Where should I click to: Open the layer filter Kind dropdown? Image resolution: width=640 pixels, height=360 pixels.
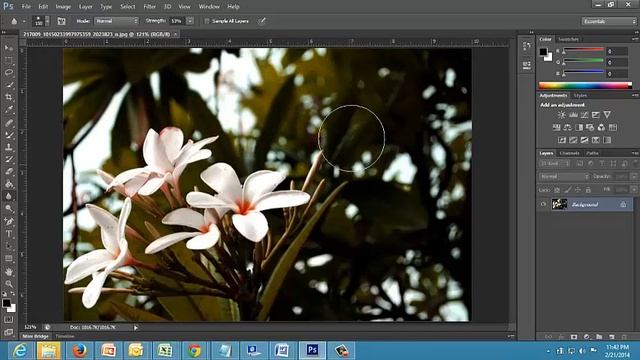click(555, 164)
